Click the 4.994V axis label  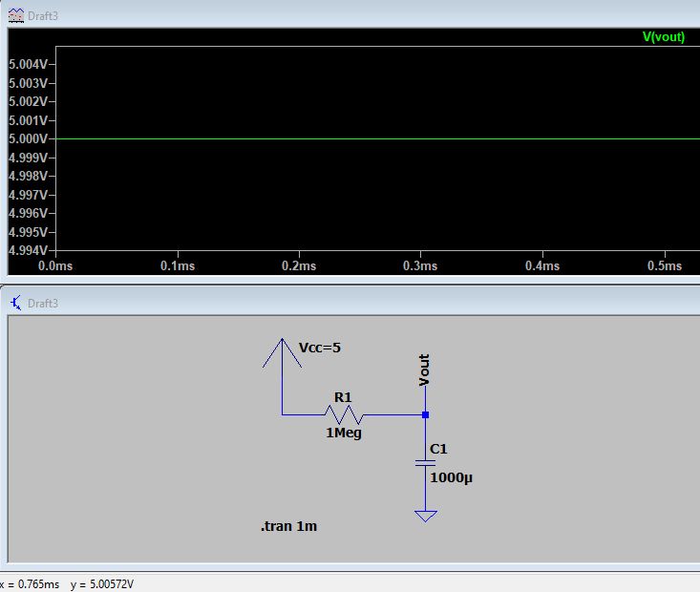click(x=28, y=250)
